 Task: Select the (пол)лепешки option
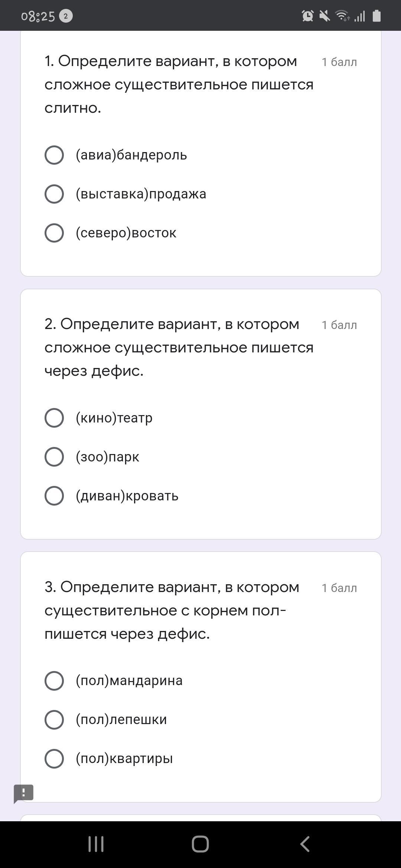54,720
